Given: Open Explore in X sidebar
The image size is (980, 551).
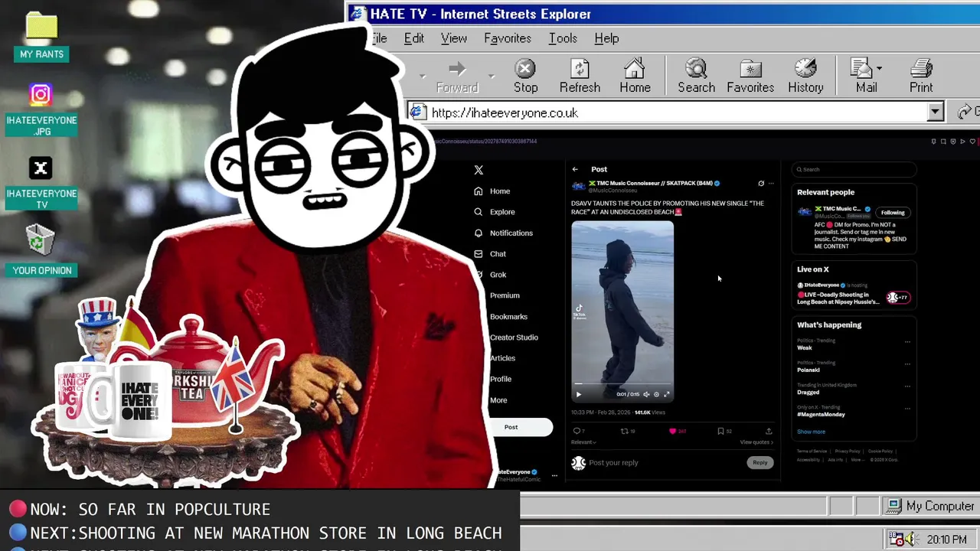Looking at the screenshot, I should point(495,212).
